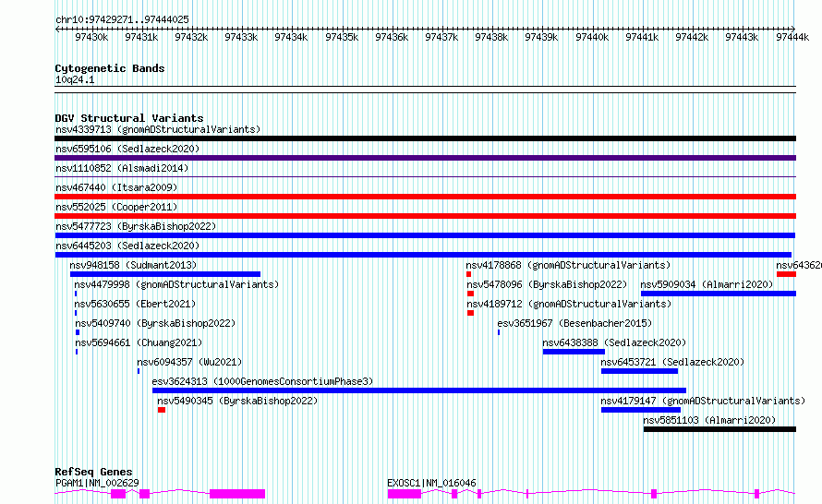Screen dimensions: 822x504
Task: Click the 97437k ruler position
Action: (441, 37)
